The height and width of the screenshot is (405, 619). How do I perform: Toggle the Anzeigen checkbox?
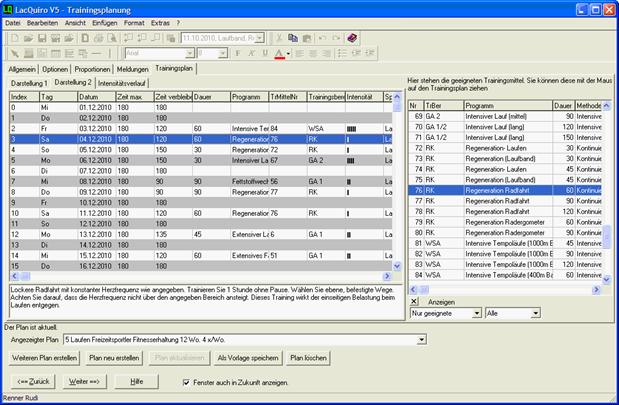click(416, 300)
